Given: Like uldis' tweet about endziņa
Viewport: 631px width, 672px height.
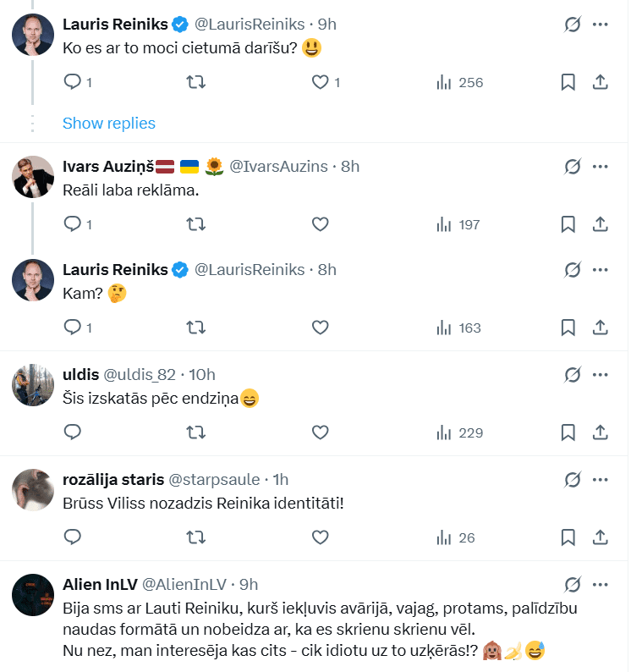Looking at the screenshot, I should 320,432.
